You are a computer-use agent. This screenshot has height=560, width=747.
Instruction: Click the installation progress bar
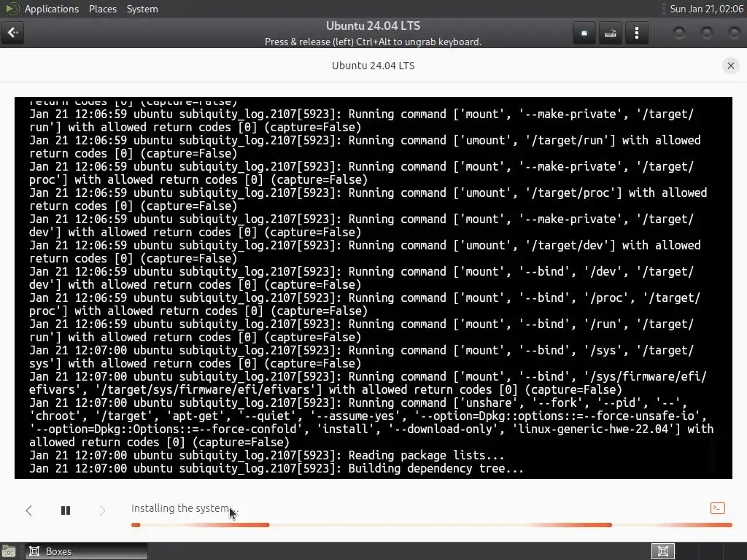tap(432, 525)
